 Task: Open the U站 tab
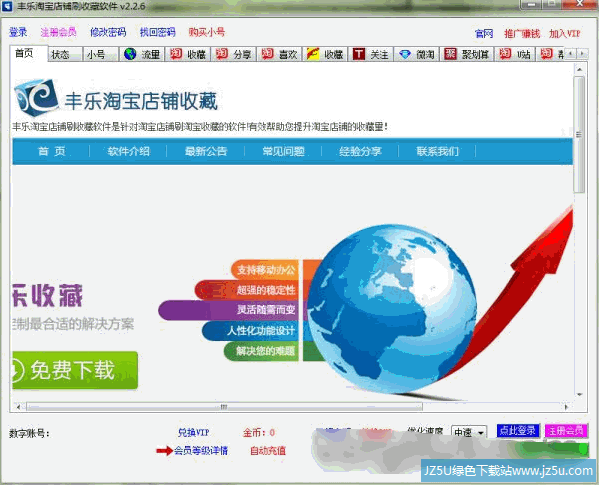[515, 54]
